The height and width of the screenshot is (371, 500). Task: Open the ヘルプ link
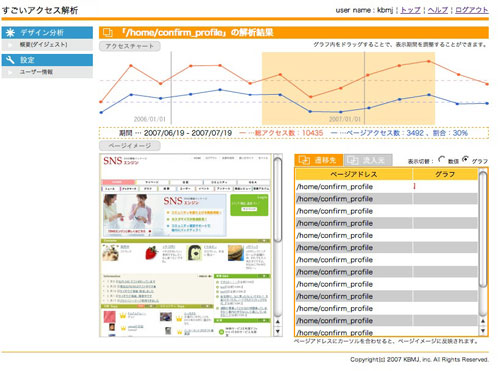click(438, 10)
